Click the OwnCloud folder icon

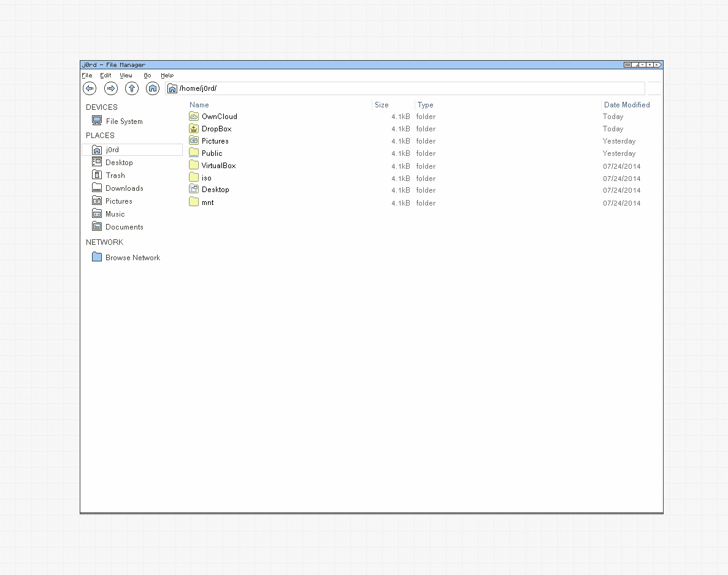(194, 116)
